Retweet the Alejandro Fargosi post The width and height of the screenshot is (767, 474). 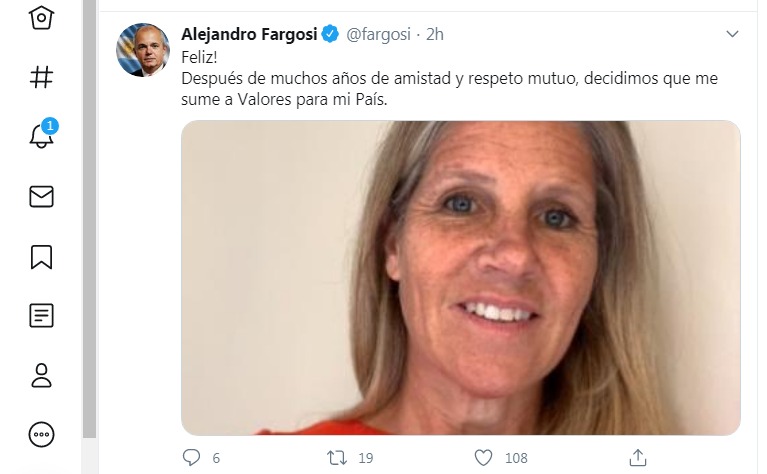coord(337,458)
